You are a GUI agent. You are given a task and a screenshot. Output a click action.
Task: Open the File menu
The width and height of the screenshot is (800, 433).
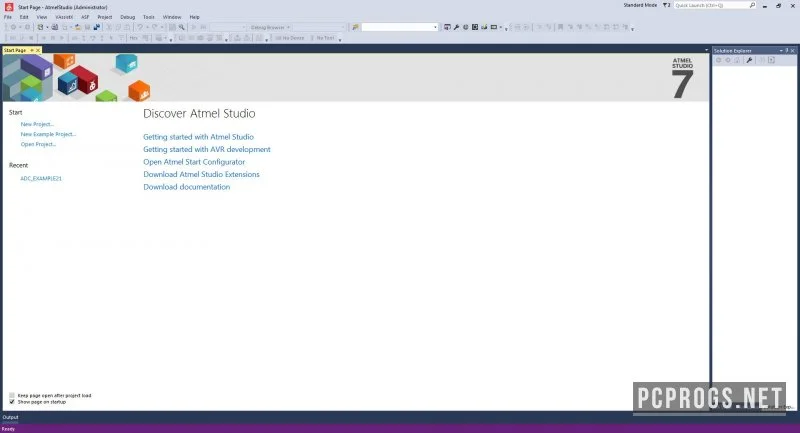click(x=8, y=17)
